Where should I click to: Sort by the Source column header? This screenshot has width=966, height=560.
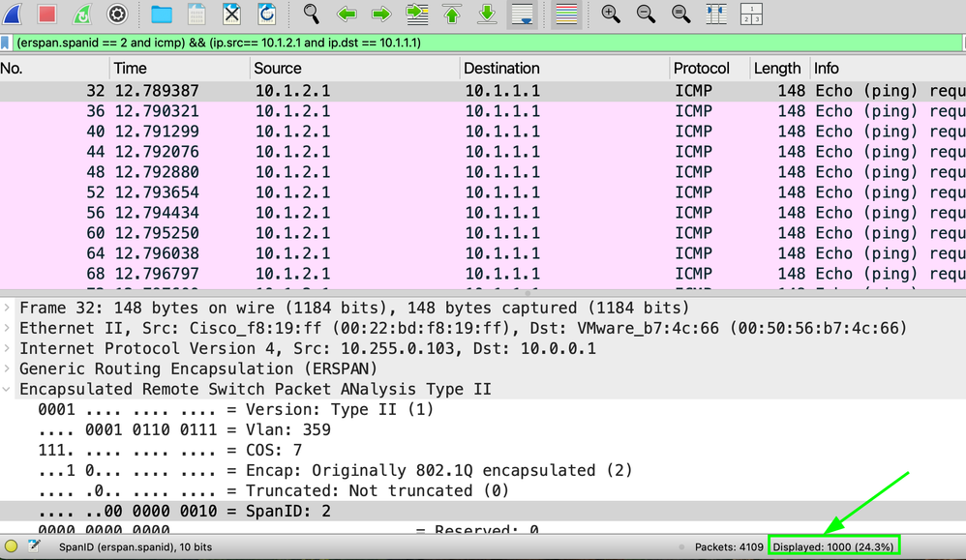pos(355,69)
